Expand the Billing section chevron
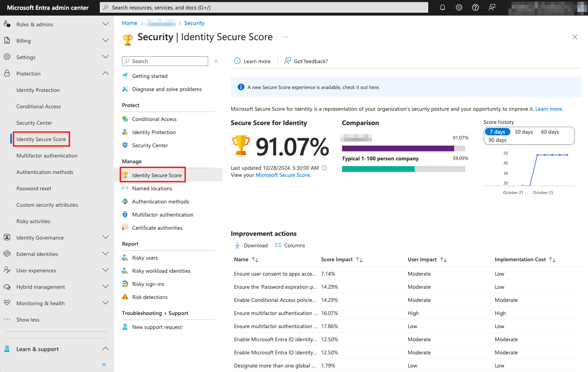588x372 pixels. [x=106, y=40]
